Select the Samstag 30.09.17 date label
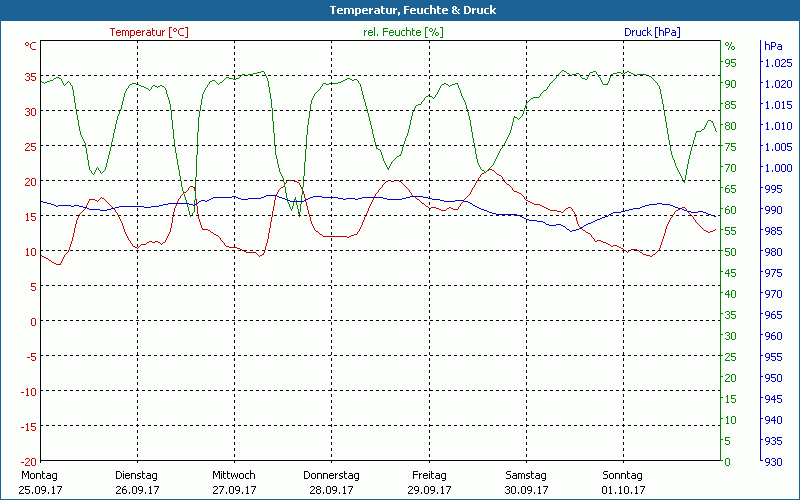Viewport: 800px width, 500px height. click(526, 482)
